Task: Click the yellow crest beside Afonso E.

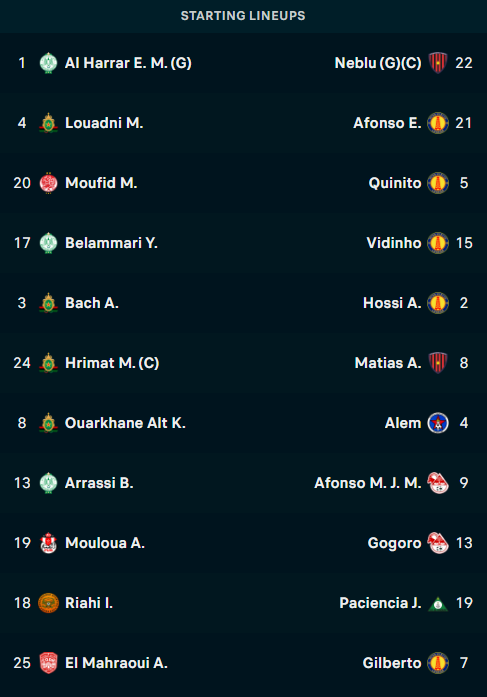Action: pyautogui.click(x=438, y=123)
